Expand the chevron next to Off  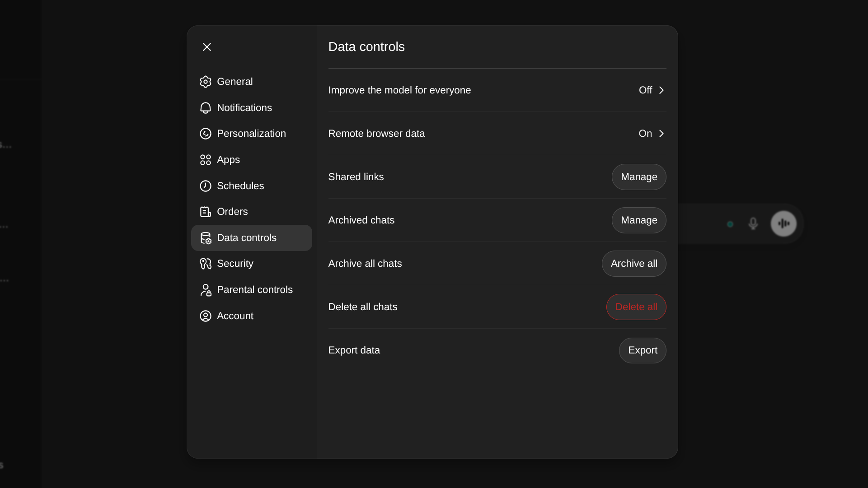tap(661, 90)
